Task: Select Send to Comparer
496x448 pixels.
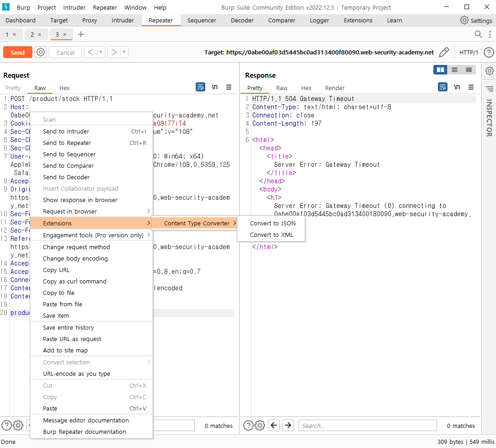Action: (x=91, y=165)
